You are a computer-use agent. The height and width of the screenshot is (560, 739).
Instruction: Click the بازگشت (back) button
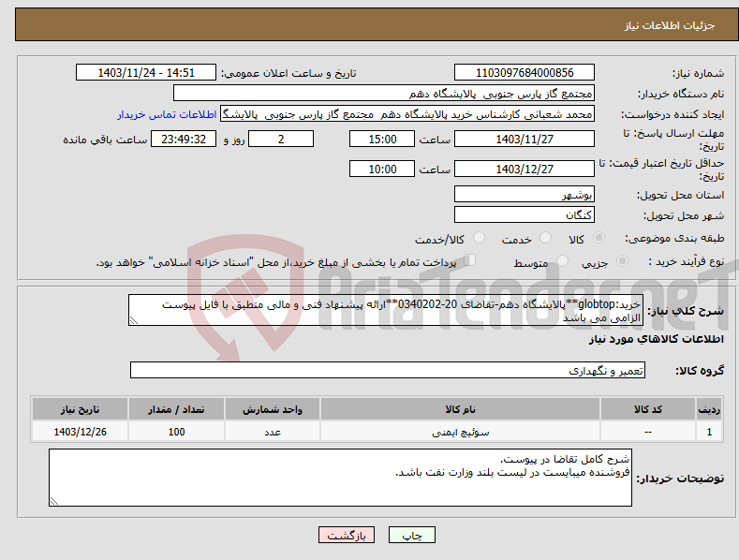(347, 535)
